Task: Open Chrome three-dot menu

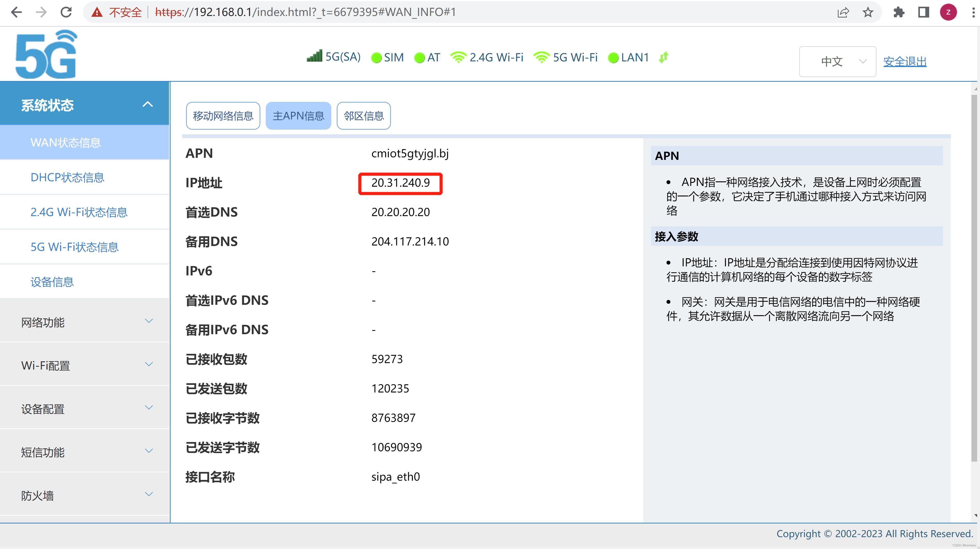Action: pyautogui.click(x=973, y=12)
